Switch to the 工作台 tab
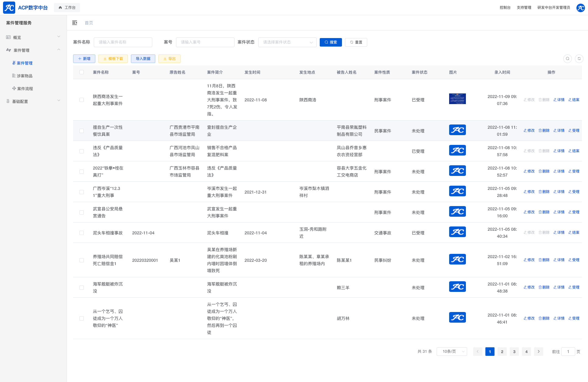Viewport: 588px width, 382px height. click(x=67, y=8)
